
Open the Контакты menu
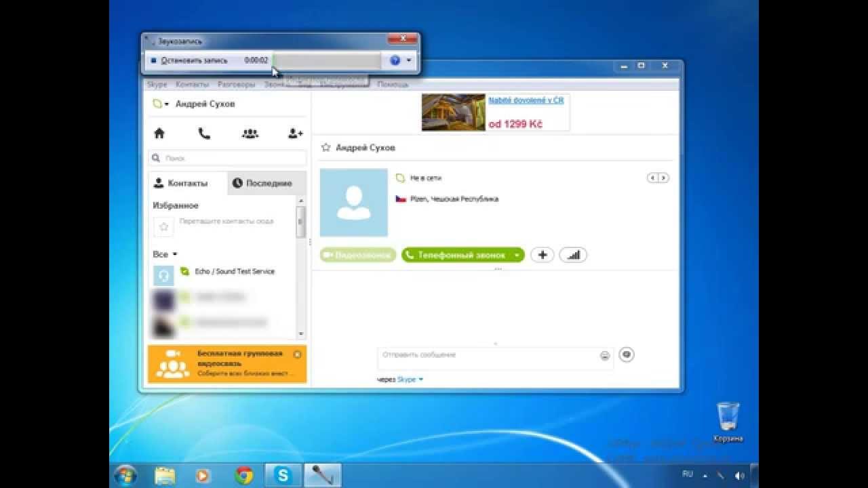(192, 85)
